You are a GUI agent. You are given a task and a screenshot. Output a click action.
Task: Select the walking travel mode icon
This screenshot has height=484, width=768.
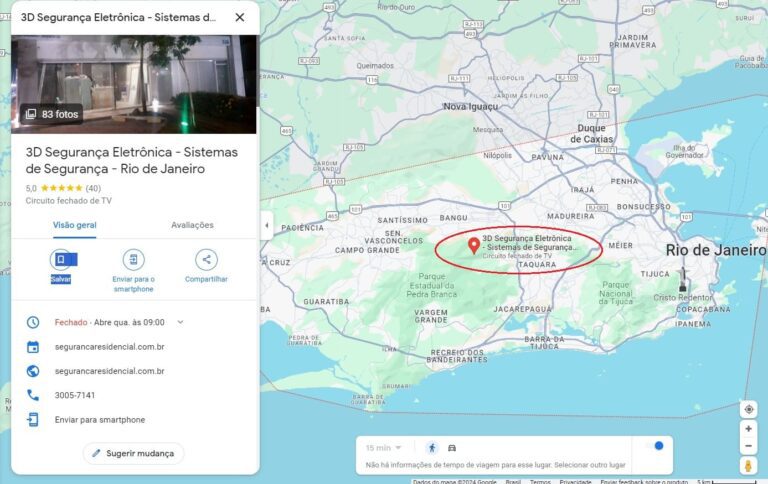[x=432, y=448]
